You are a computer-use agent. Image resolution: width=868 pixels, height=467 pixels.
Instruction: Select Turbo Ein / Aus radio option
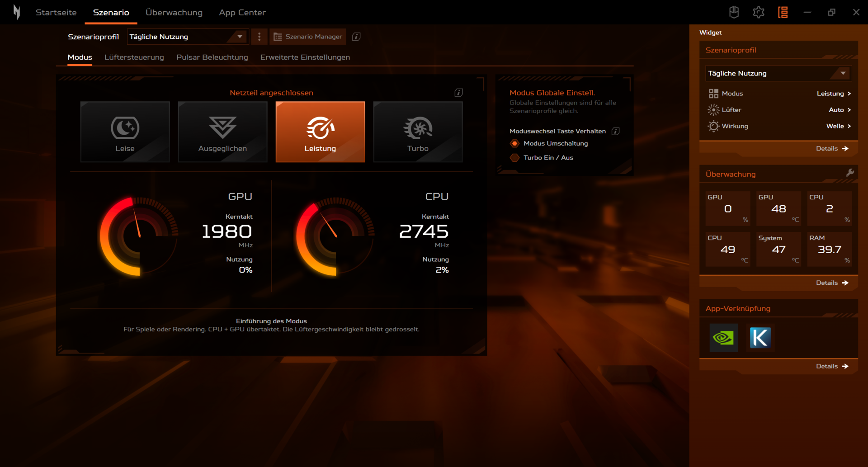(x=514, y=158)
